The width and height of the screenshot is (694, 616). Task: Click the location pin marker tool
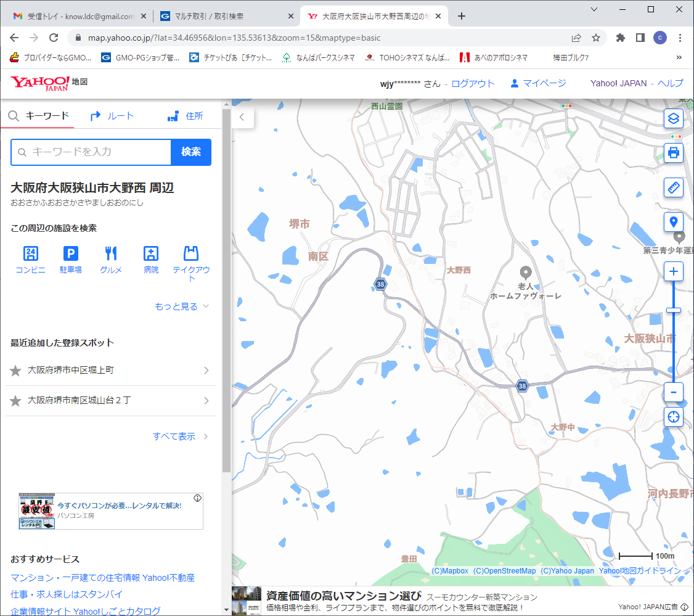pos(674,222)
